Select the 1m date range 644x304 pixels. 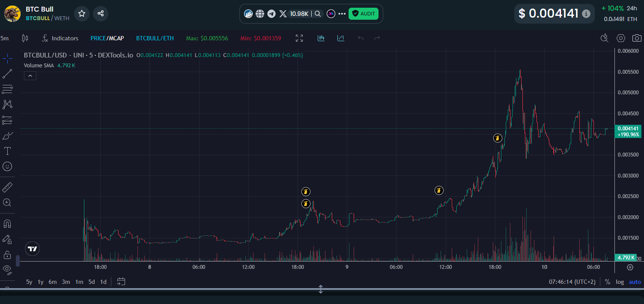pyautogui.click(x=79, y=282)
